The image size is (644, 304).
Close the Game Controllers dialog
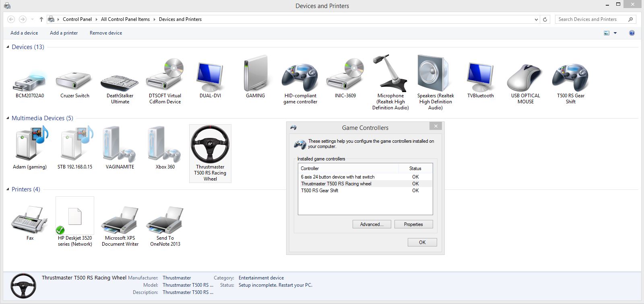[436, 126]
